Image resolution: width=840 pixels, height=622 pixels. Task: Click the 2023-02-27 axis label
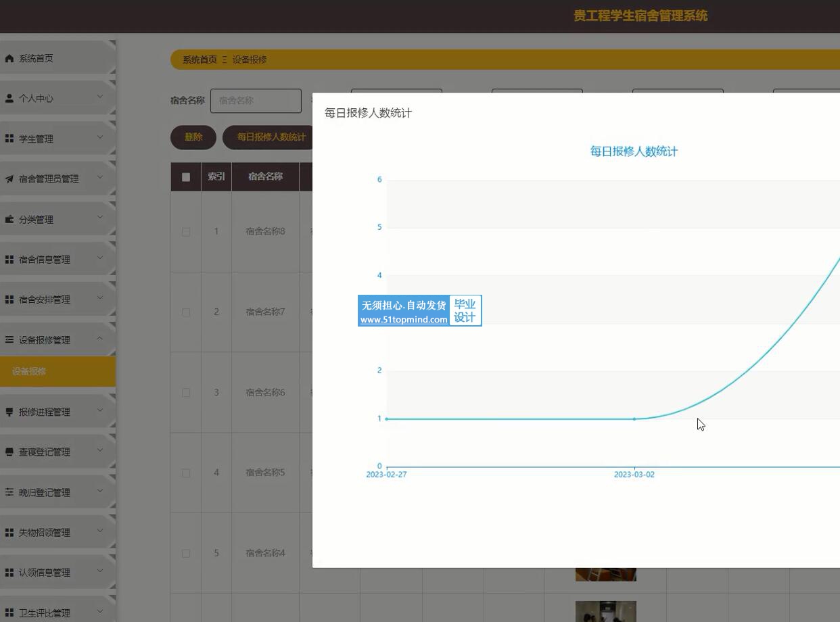[387, 475]
